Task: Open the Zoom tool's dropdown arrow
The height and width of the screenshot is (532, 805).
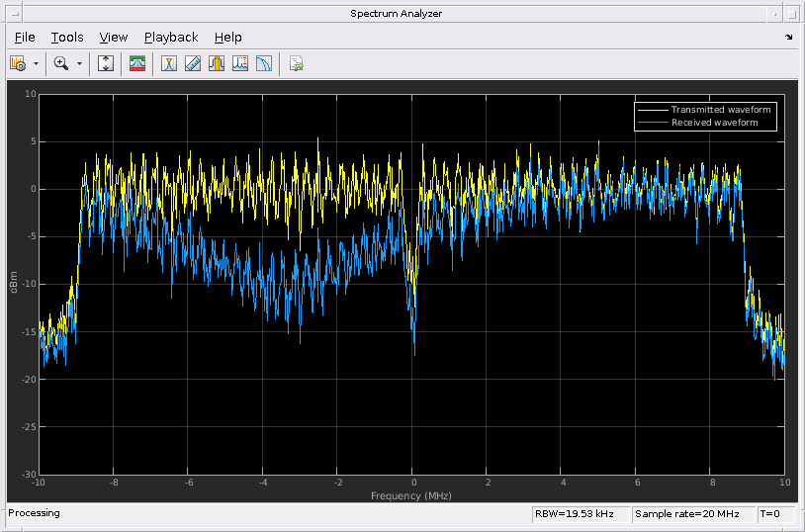Action: [x=79, y=63]
